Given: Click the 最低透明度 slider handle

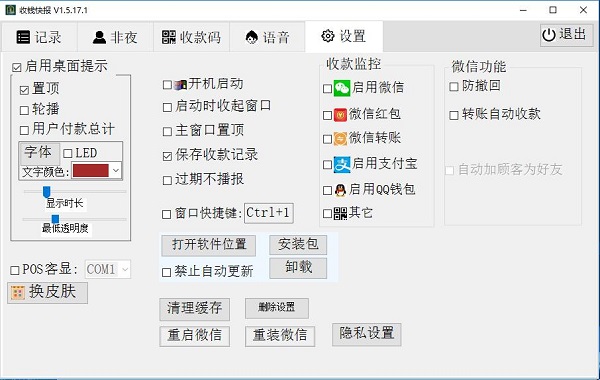Looking at the screenshot, I should 55,219.
